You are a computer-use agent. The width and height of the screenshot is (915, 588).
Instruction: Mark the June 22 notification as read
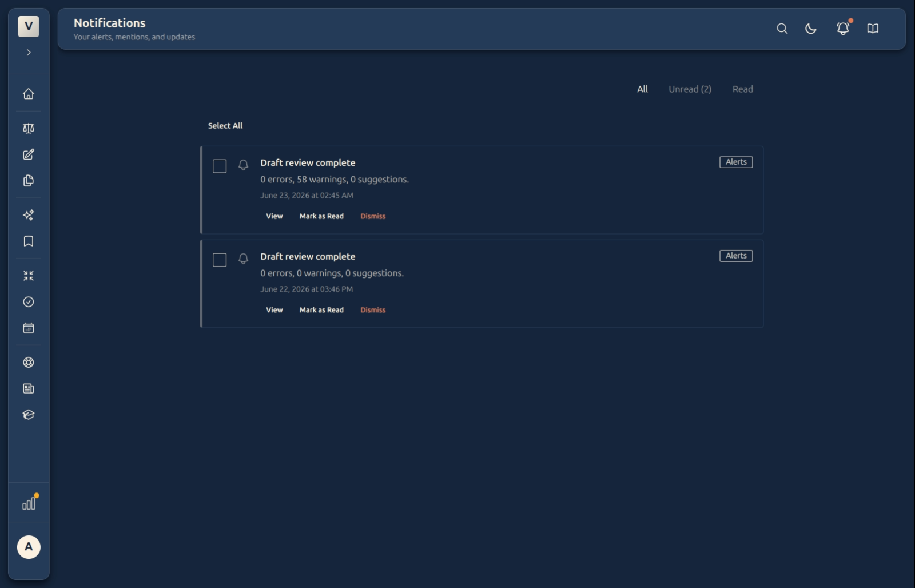pos(321,310)
